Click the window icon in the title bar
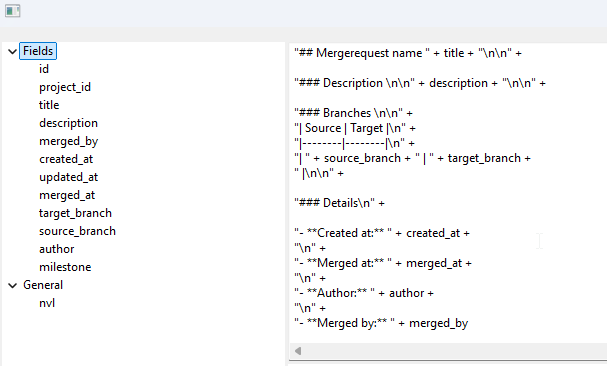This screenshot has width=607, height=366. click(x=12, y=10)
